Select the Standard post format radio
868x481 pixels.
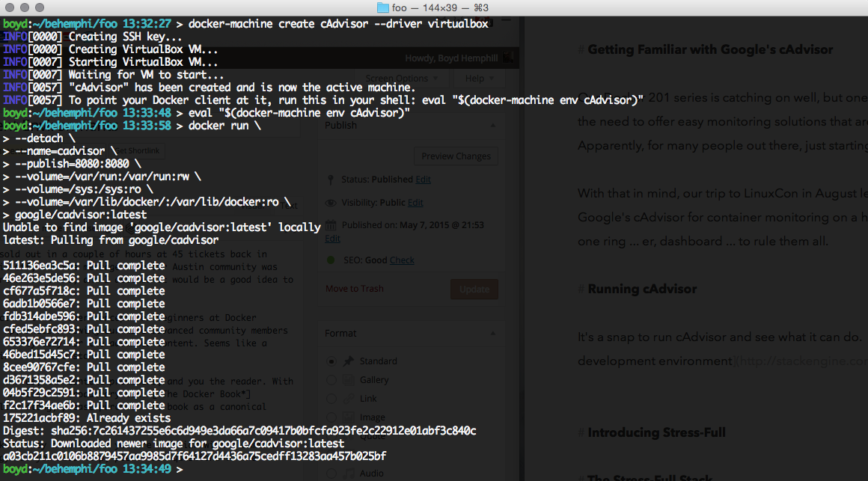tap(331, 361)
